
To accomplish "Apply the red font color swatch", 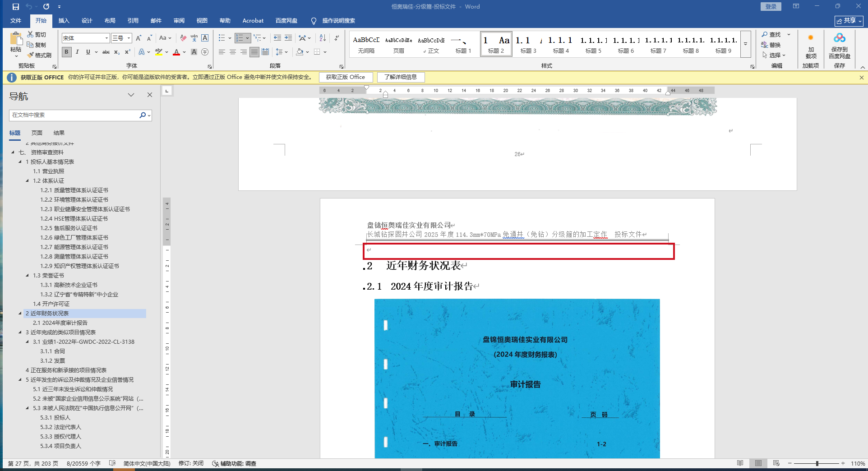I will [176, 52].
